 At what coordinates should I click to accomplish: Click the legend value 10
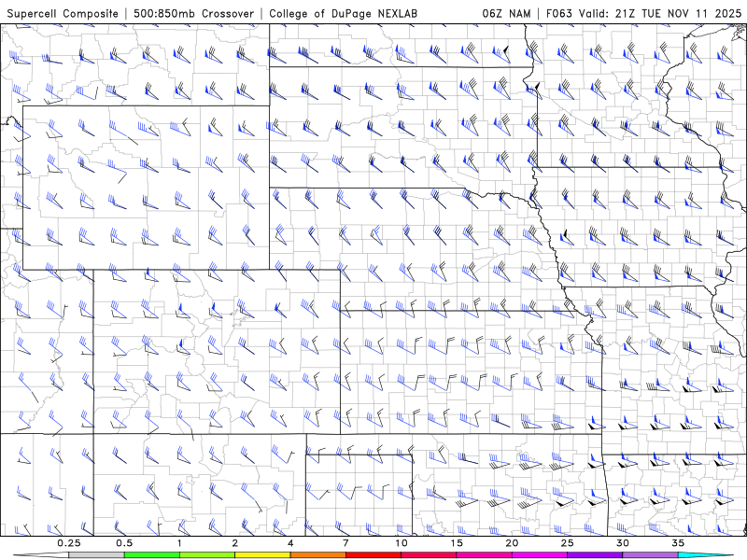[x=402, y=543]
